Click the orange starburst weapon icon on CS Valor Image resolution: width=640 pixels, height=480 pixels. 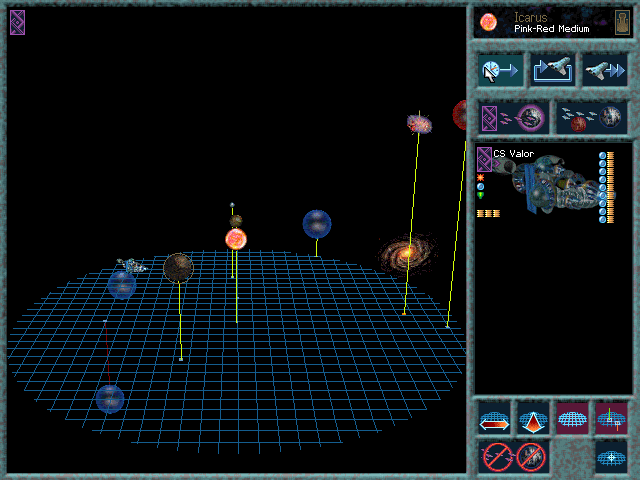tap(480, 178)
